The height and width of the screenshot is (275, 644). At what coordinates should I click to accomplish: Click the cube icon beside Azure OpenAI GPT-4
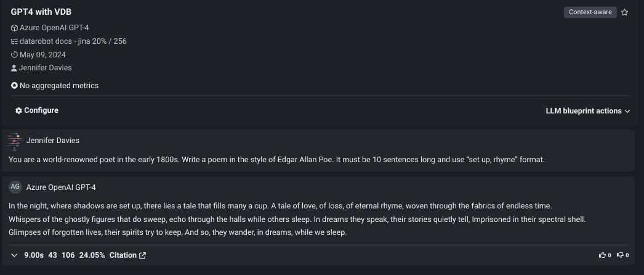pyautogui.click(x=14, y=28)
